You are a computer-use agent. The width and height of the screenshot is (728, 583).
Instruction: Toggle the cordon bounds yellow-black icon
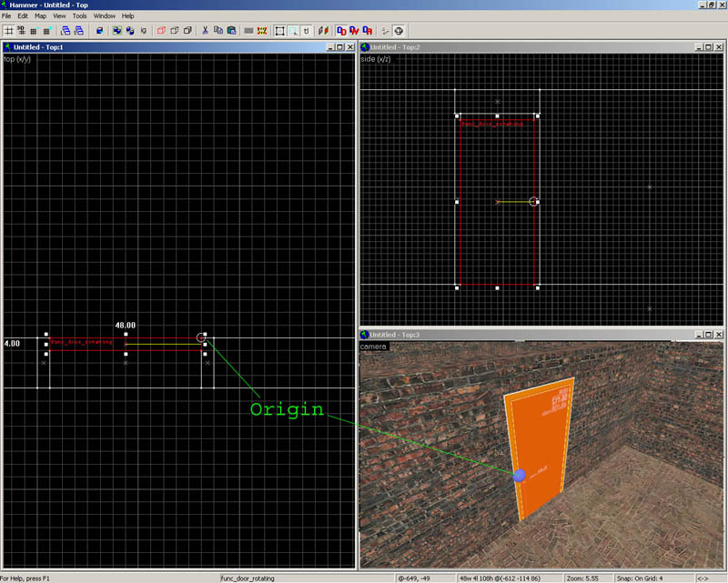262,30
